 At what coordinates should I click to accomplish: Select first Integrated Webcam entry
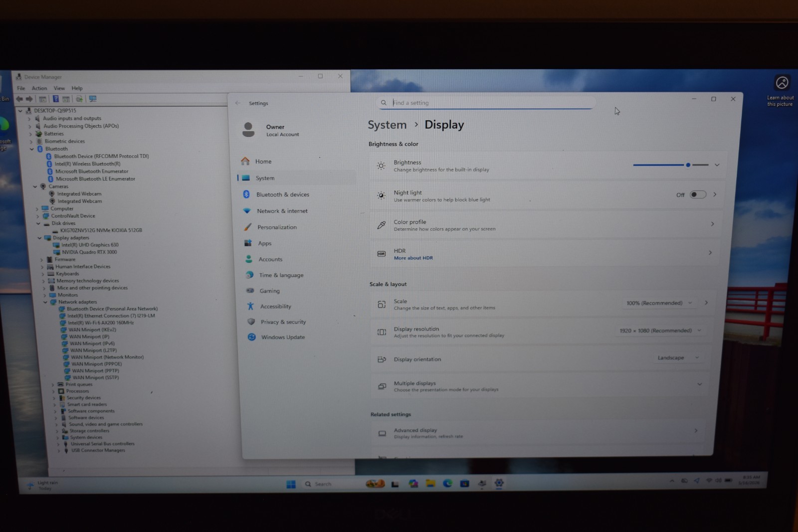coord(79,194)
